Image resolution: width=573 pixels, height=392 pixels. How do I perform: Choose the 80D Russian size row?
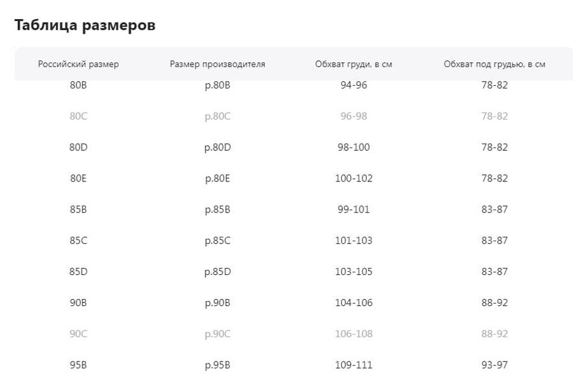click(78, 148)
